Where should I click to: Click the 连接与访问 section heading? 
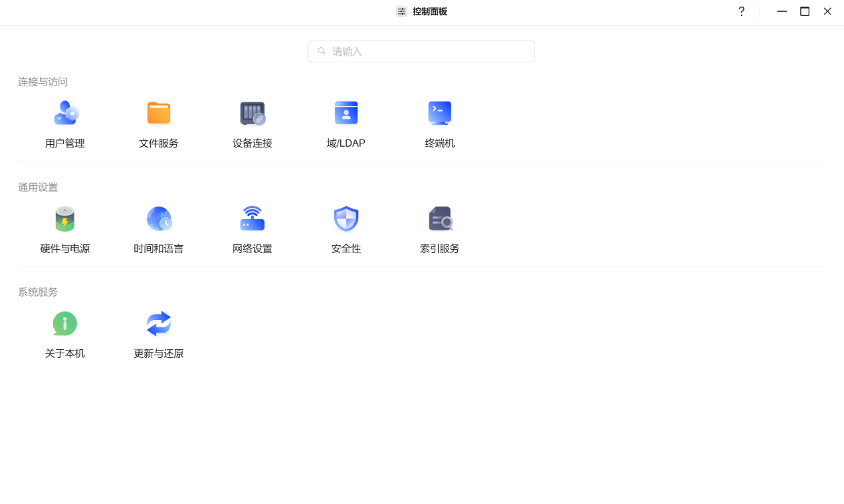coord(43,82)
